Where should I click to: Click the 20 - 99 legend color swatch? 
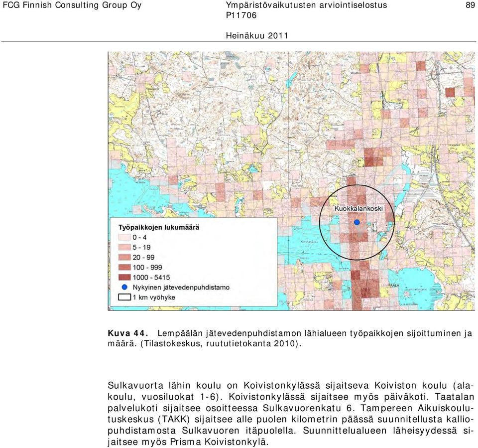coord(124,257)
